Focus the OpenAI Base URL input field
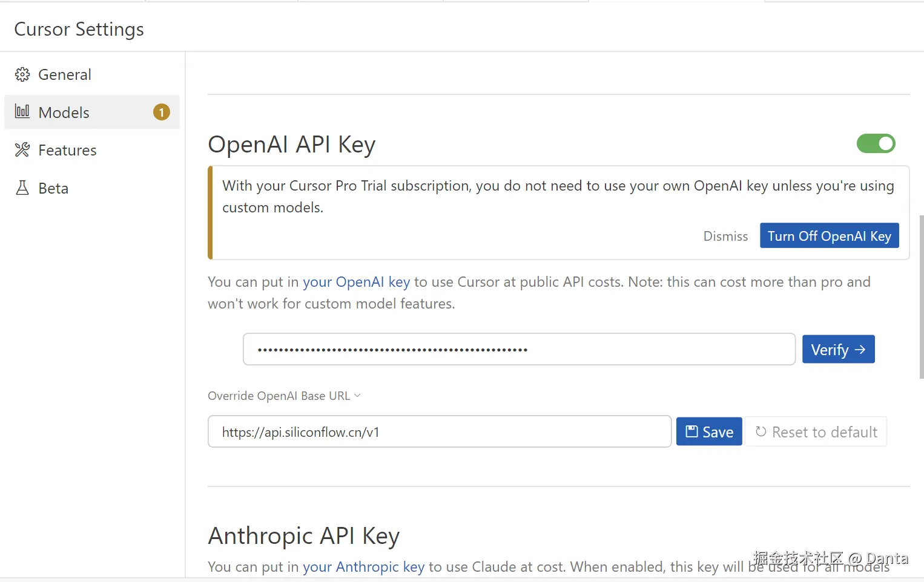 439,431
